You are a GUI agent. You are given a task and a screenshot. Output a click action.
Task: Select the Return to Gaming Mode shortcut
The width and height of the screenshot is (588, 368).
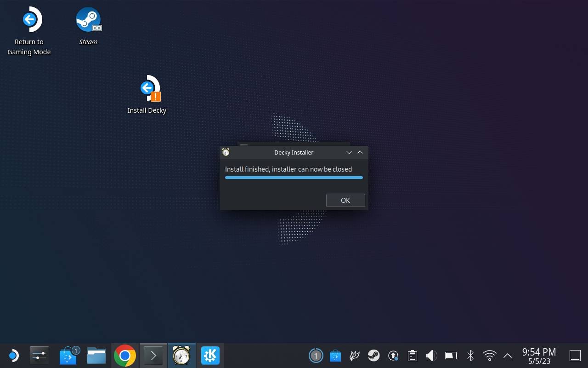click(x=29, y=31)
